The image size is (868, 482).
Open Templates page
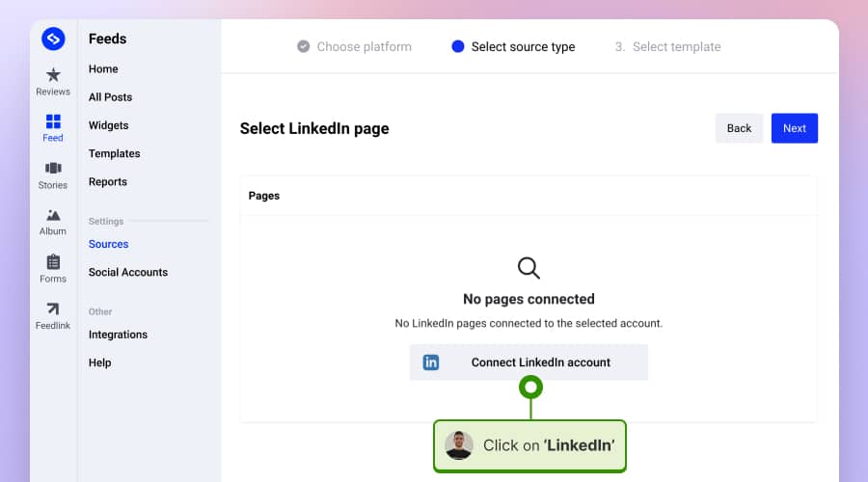point(114,154)
